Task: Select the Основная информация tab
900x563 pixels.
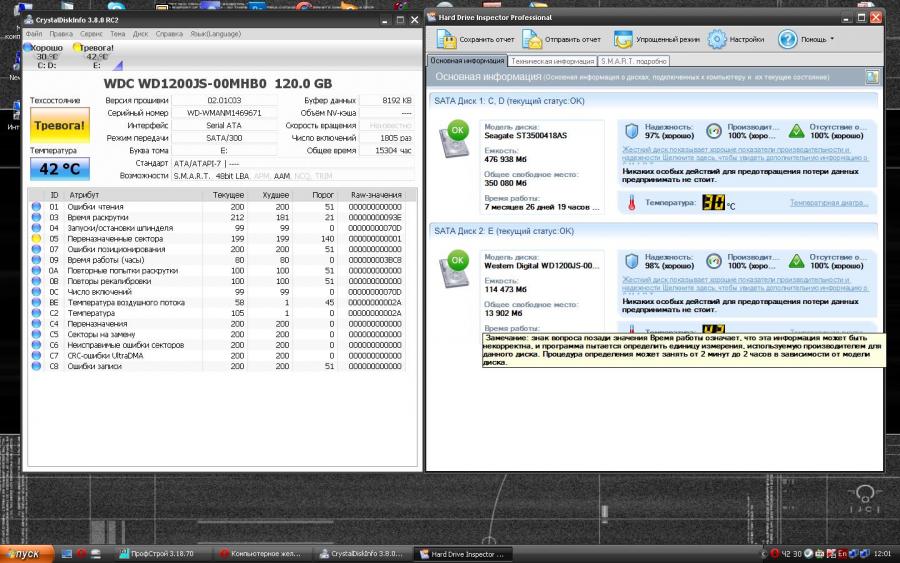Action: [467, 60]
